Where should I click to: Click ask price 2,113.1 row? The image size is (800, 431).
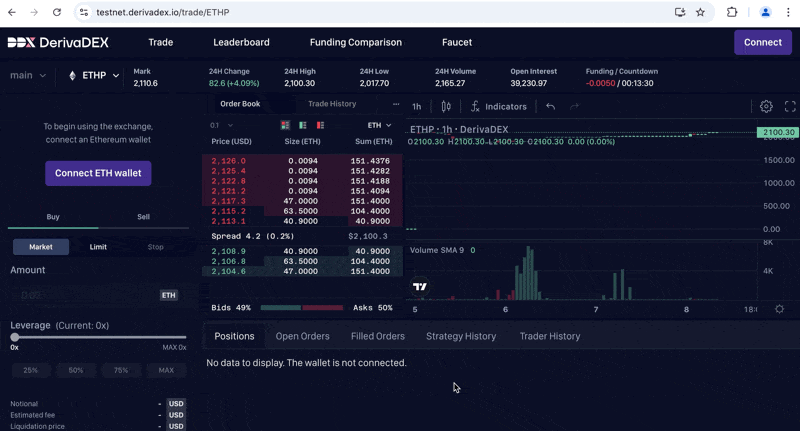point(302,221)
